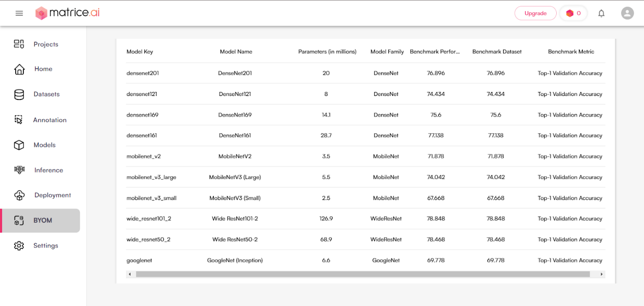The image size is (644, 306).
Task: Click the mobilenet_v2 model key
Action: pos(144,156)
